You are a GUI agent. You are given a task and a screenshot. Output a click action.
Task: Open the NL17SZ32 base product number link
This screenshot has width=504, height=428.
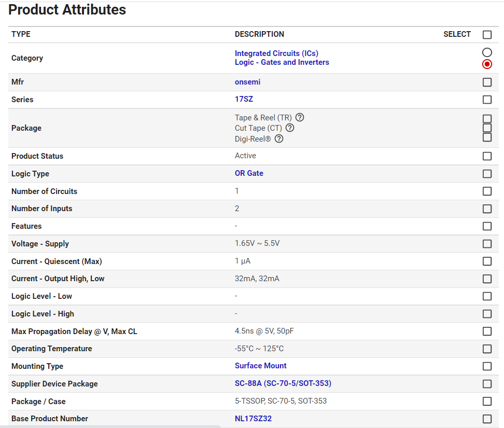(253, 418)
